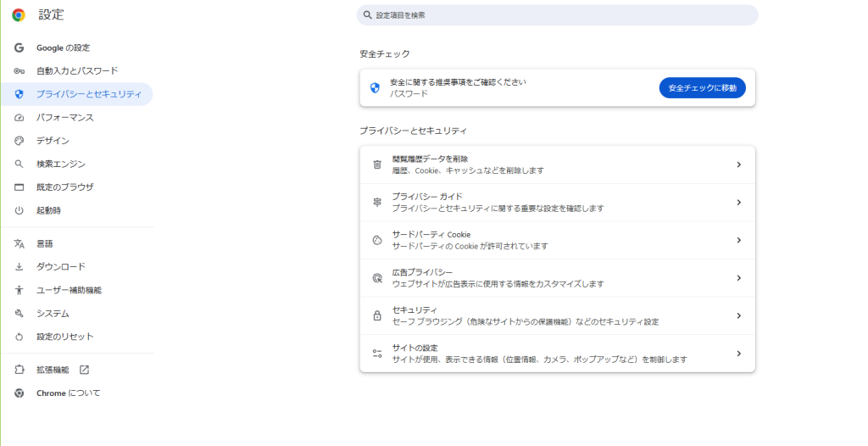Viewport: 868px width, 446px height.
Task: Open the プライバシー ガイド entry
Action: [558, 202]
